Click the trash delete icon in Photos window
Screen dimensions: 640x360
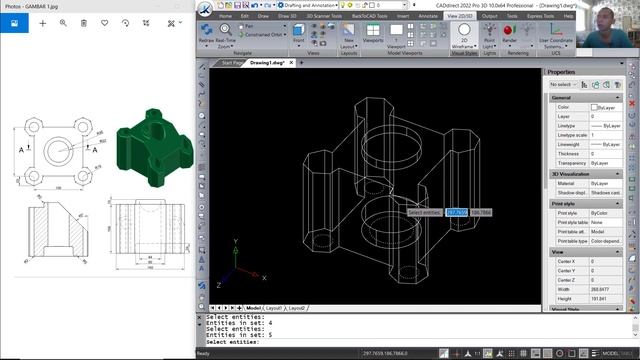[x=84, y=23]
